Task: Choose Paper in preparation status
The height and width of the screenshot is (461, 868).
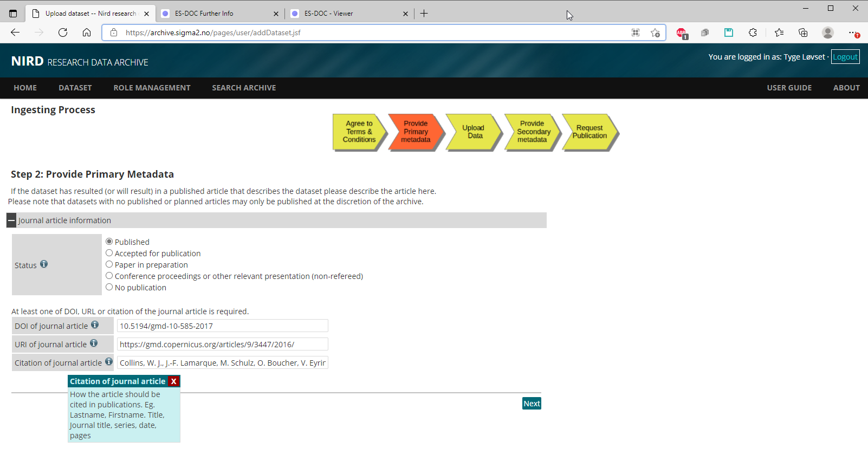Action: pyautogui.click(x=109, y=264)
